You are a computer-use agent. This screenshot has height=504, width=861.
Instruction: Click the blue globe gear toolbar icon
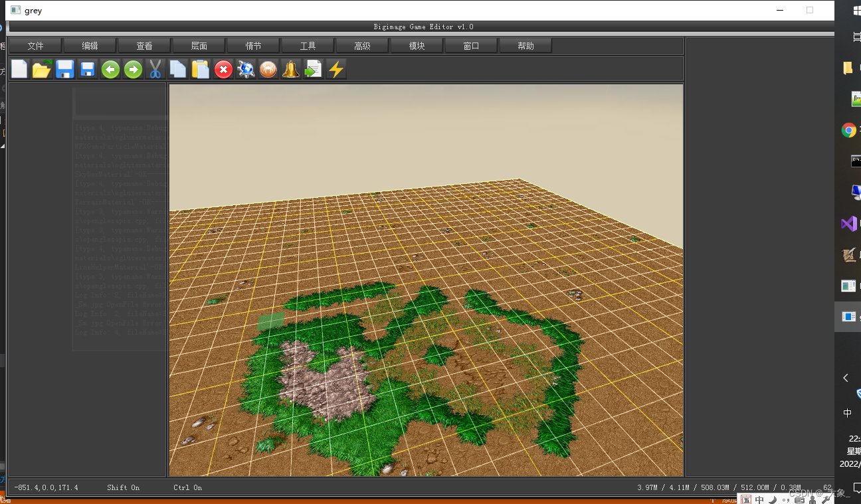click(x=246, y=69)
